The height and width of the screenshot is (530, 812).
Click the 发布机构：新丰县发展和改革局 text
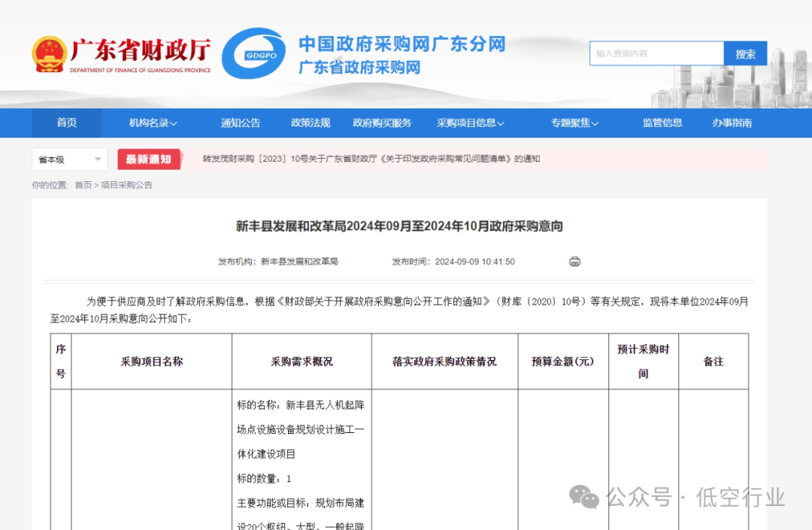point(278,262)
